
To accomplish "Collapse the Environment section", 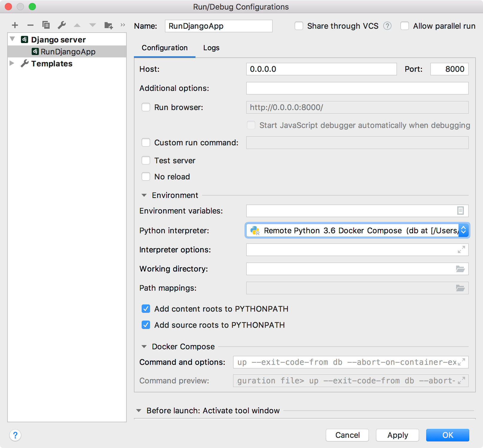I will (x=144, y=195).
